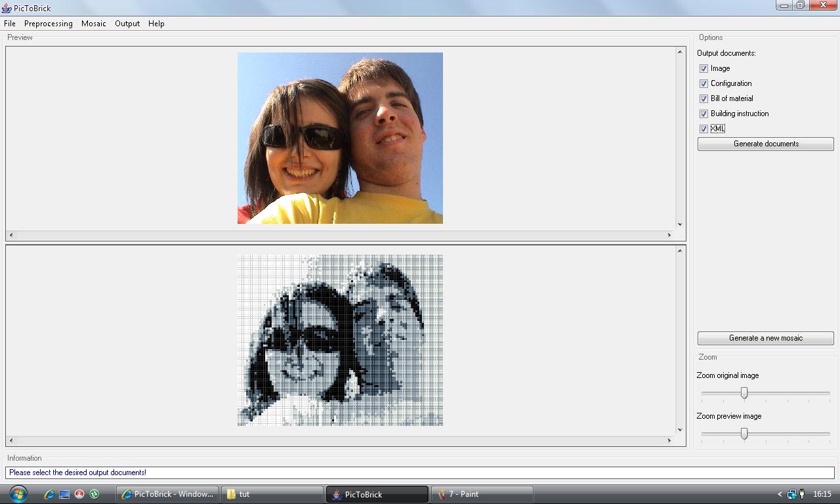Click the 'Zoom preview image' label
Image resolution: width=840 pixels, height=504 pixels.
[x=729, y=416]
